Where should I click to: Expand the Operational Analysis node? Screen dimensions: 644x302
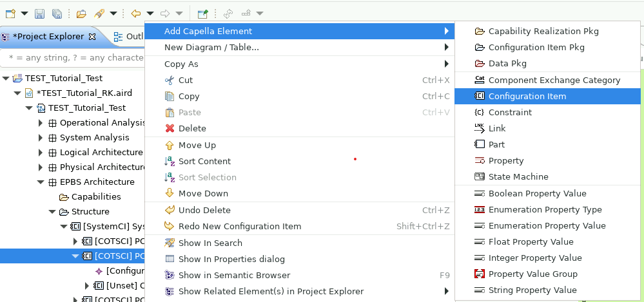click(40, 123)
